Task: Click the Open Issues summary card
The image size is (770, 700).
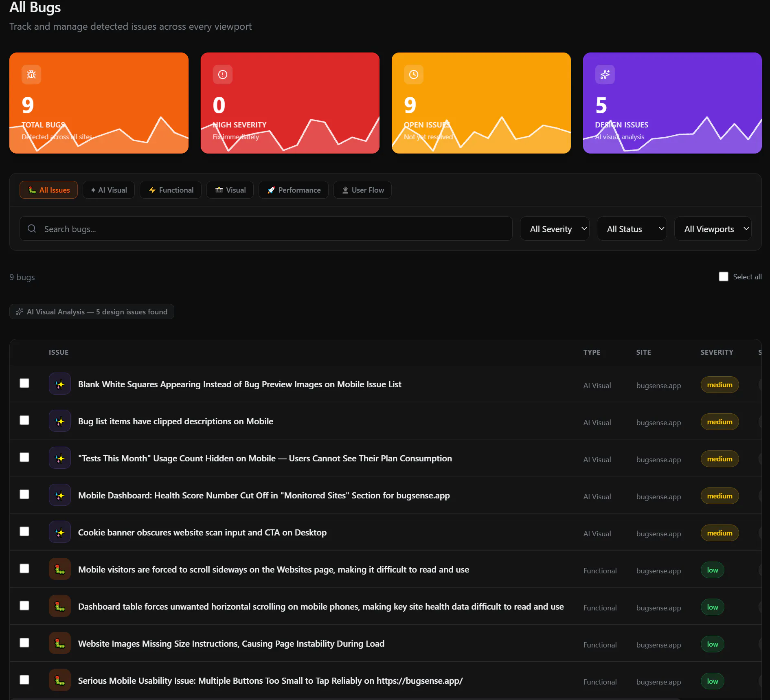Action: point(481,103)
